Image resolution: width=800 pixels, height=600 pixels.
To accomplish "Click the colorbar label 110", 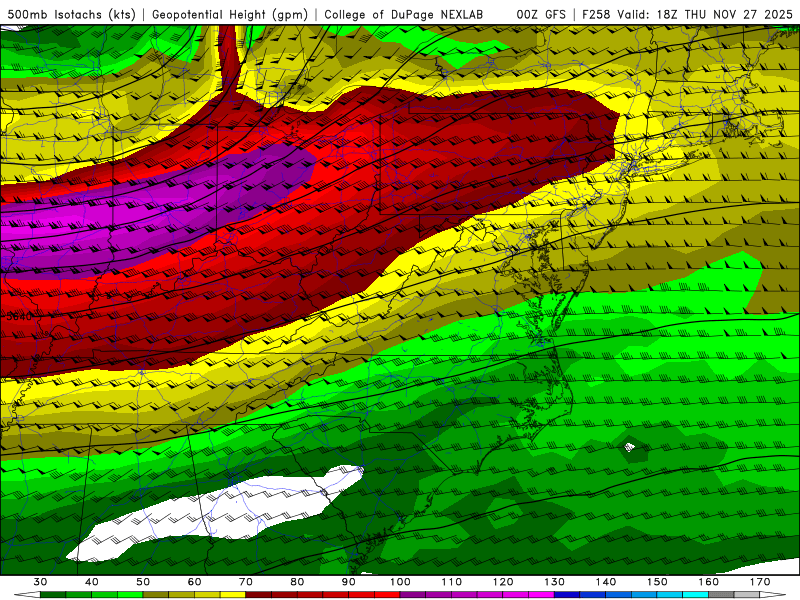I will [452, 582].
